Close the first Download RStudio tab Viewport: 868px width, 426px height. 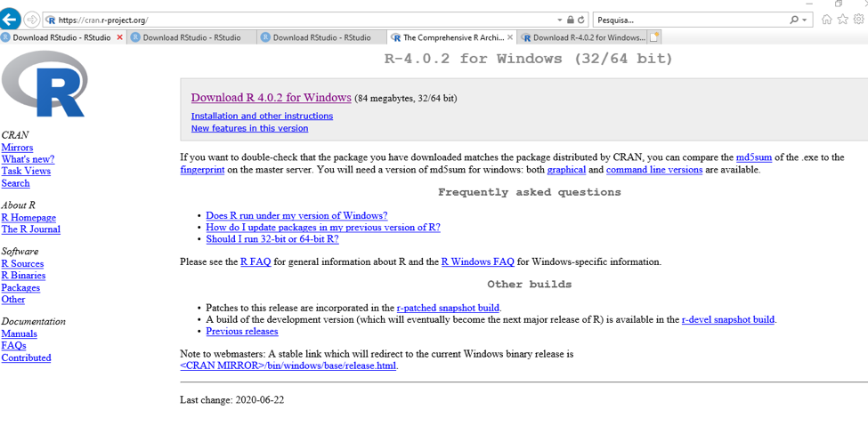coord(119,37)
